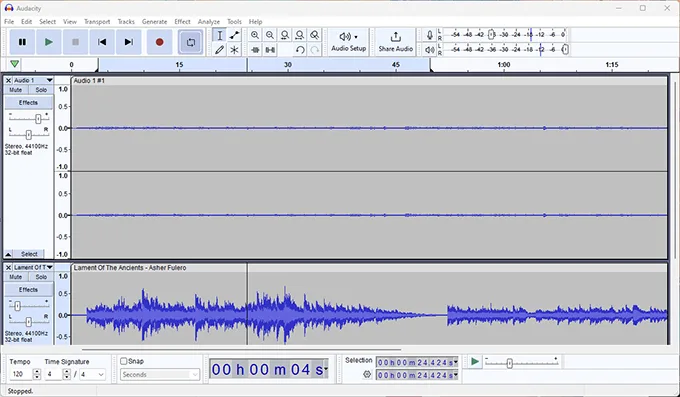Close the Audio 1 track
The image size is (680, 397).
tap(8, 81)
